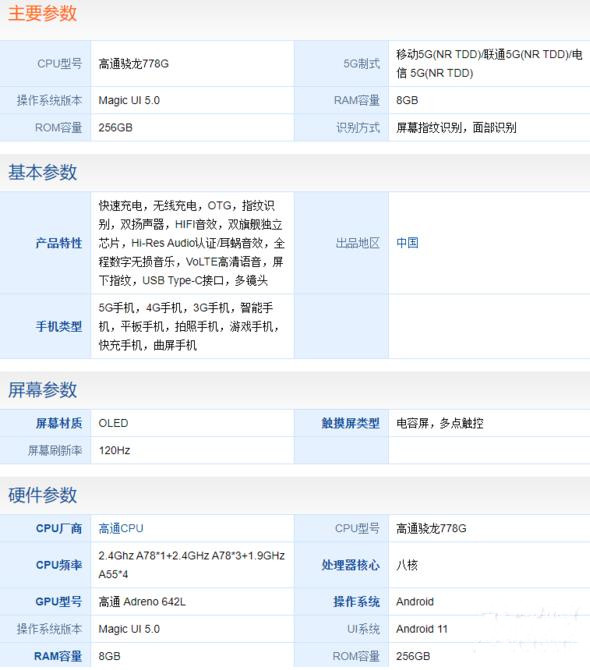Select the Android 11 value
590x670 pixels.
pyautogui.click(x=422, y=629)
